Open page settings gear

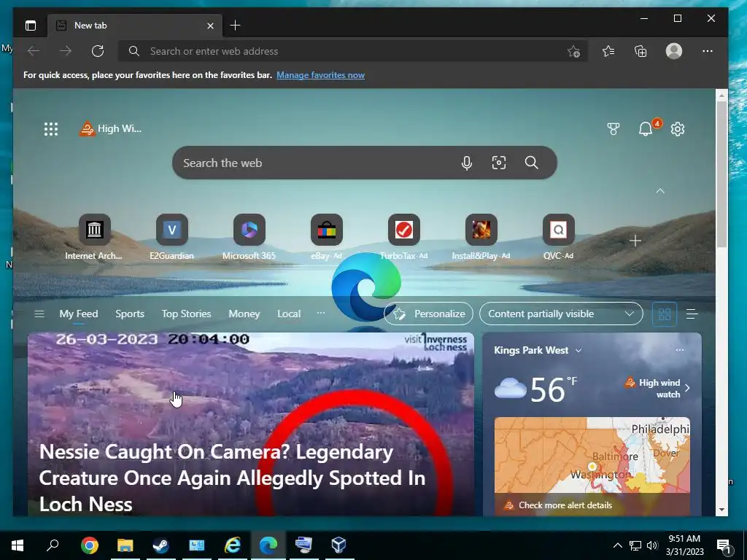[x=678, y=128]
